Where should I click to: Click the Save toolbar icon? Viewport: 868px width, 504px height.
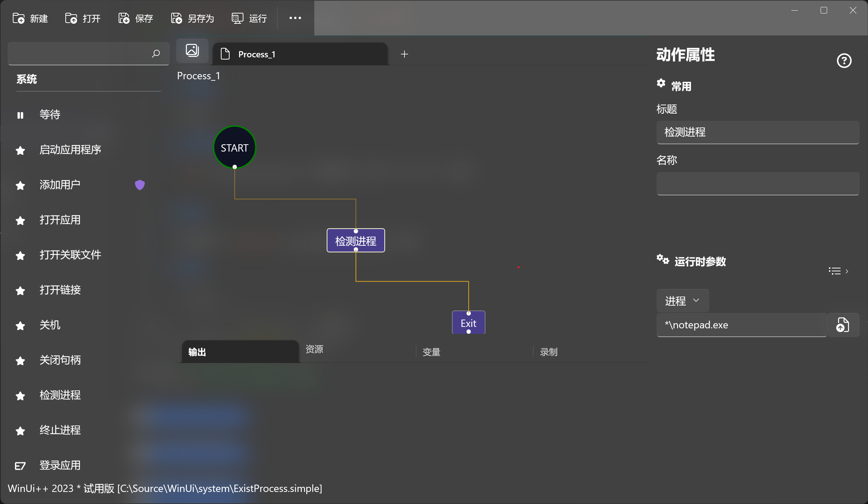pos(124,18)
